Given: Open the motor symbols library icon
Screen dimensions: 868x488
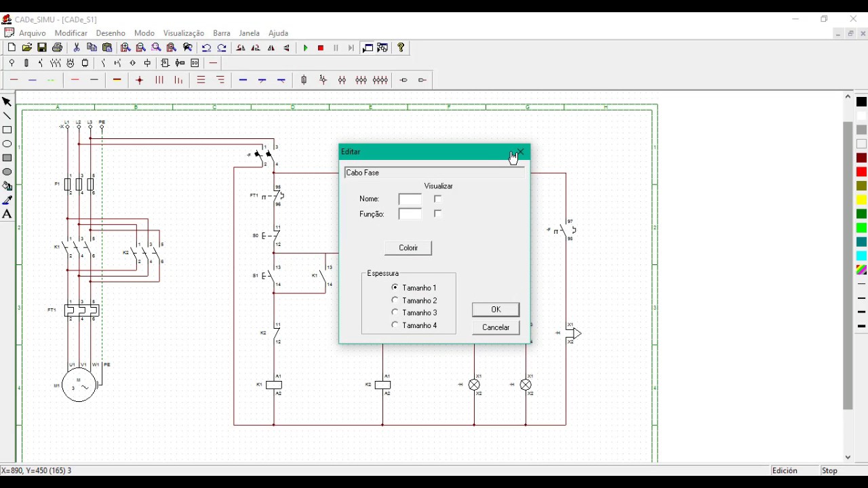Looking at the screenshot, I should (x=71, y=63).
